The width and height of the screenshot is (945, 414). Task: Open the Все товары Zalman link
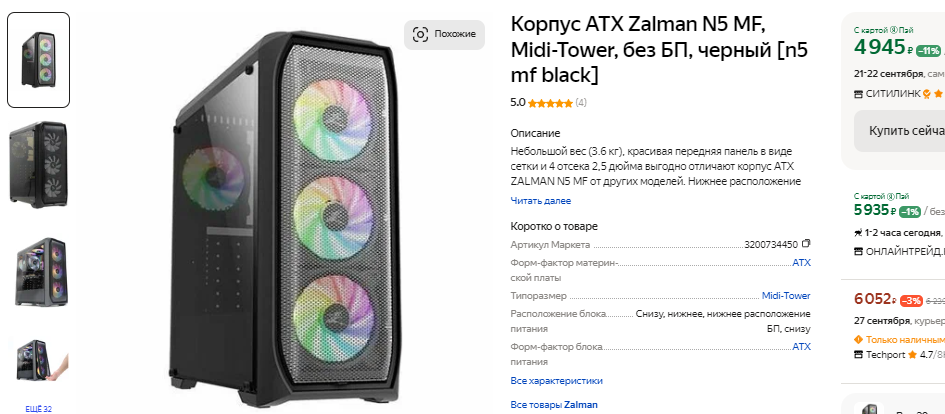(x=554, y=405)
